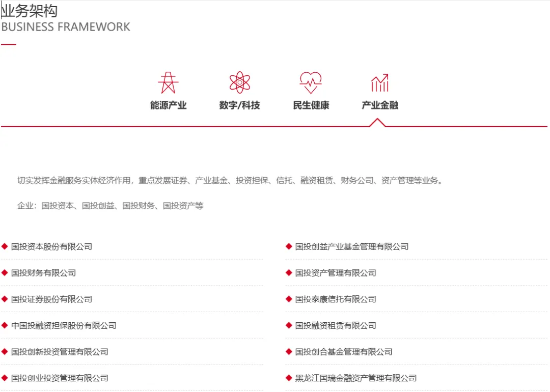Click the line 企业：国投资本、国投创益
This screenshot has width=550, height=392.
point(110,206)
